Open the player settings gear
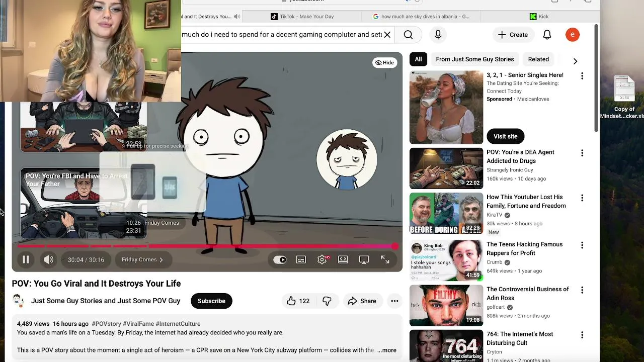 pyautogui.click(x=322, y=259)
